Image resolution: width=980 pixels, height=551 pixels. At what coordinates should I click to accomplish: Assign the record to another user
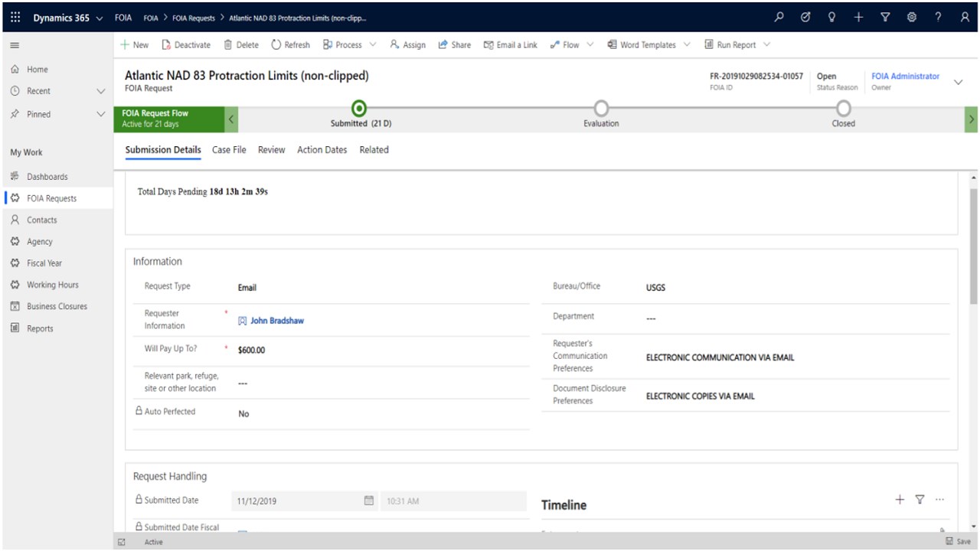[x=407, y=45]
